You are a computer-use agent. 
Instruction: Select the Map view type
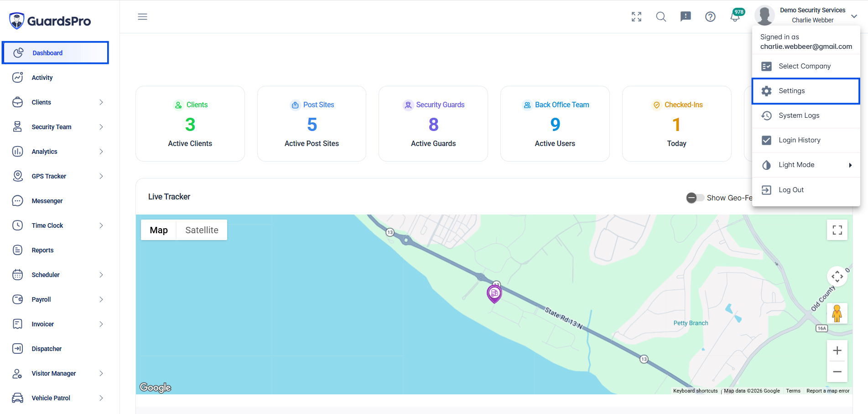[159, 230]
